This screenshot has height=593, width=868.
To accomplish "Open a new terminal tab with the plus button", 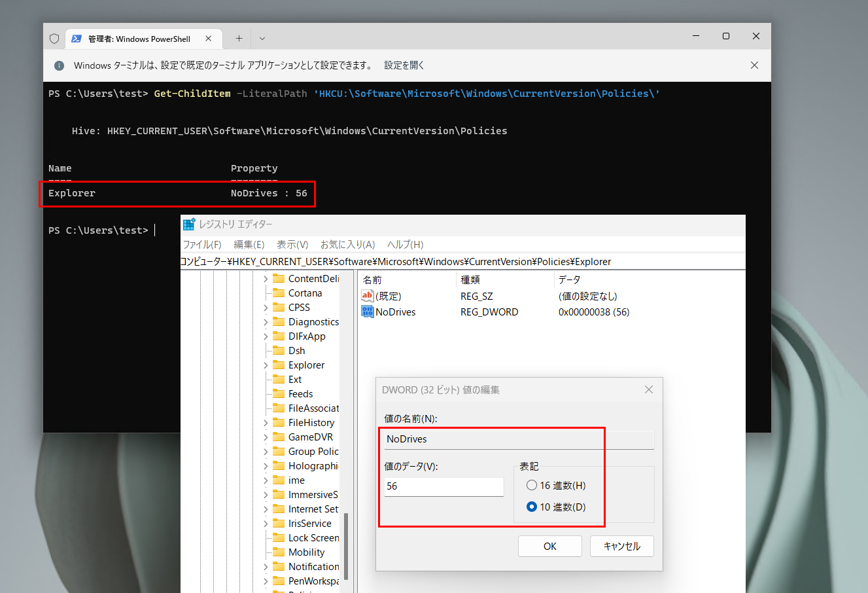I will [239, 39].
